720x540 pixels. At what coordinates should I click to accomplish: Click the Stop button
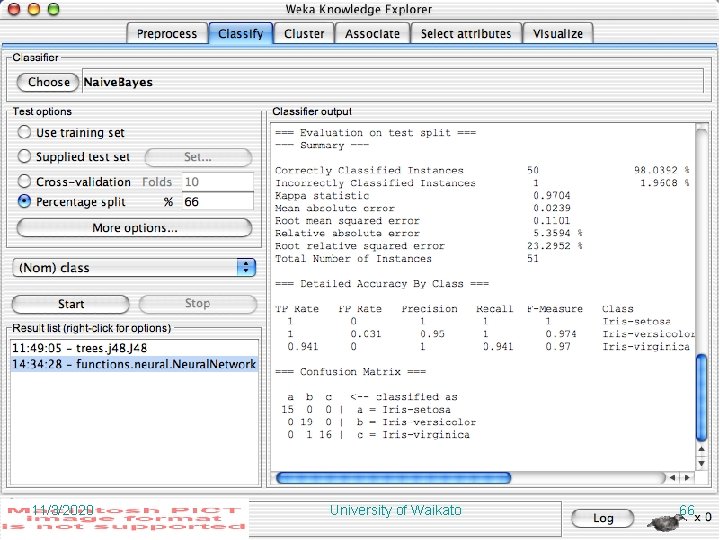pos(197,304)
